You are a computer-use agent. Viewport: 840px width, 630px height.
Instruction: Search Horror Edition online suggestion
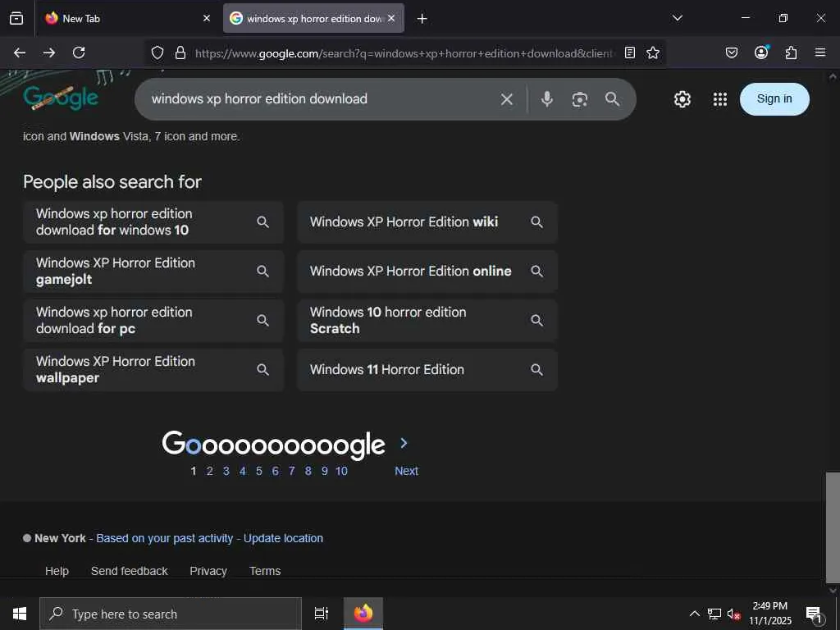pyautogui.click(x=427, y=271)
